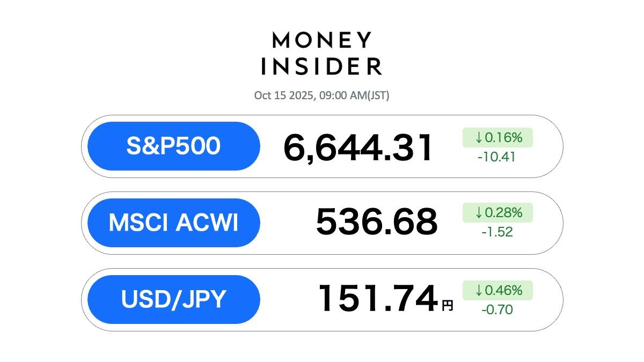Click the S&P500 value 6,644.31
The width and height of the screenshot is (644, 362).
358,148
